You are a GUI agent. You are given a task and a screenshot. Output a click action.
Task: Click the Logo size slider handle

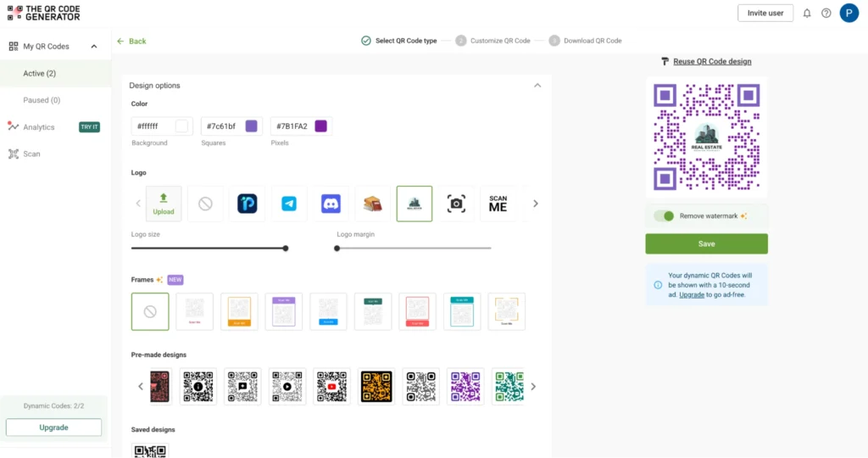pos(286,249)
